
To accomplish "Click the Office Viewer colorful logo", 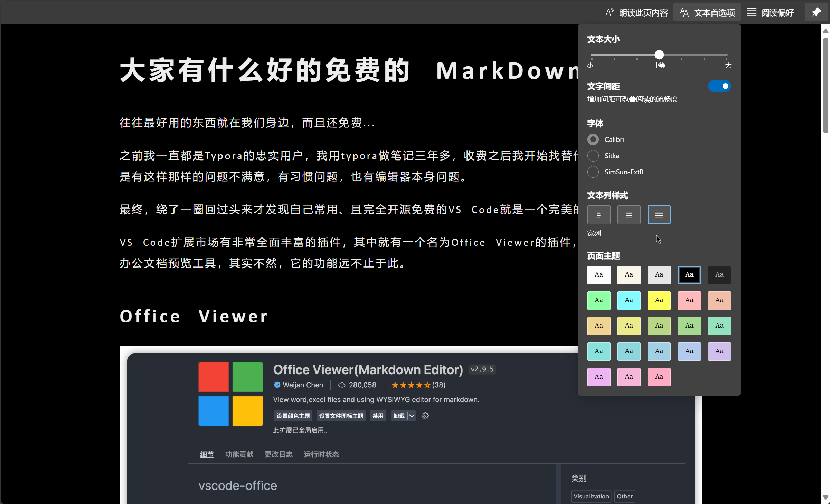I will tap(230, 394).
